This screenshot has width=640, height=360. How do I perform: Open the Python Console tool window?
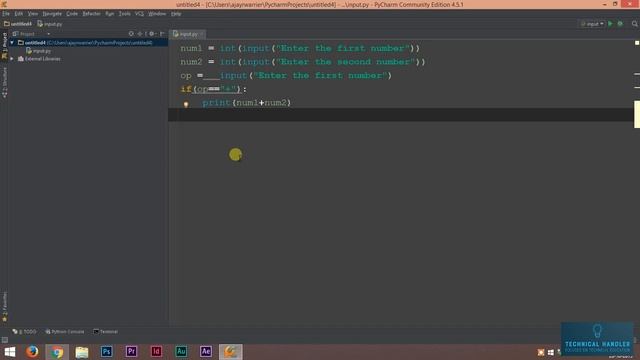point(65,331)
